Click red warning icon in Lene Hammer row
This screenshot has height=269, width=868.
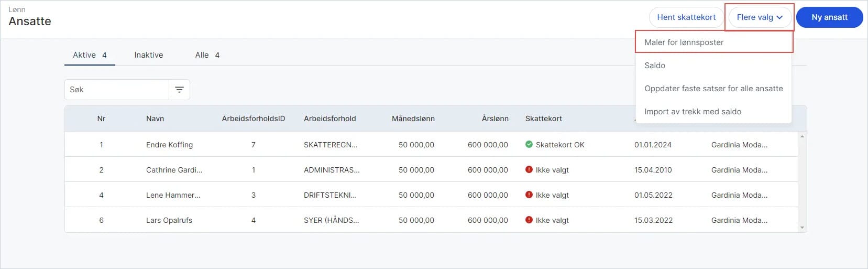529,195
